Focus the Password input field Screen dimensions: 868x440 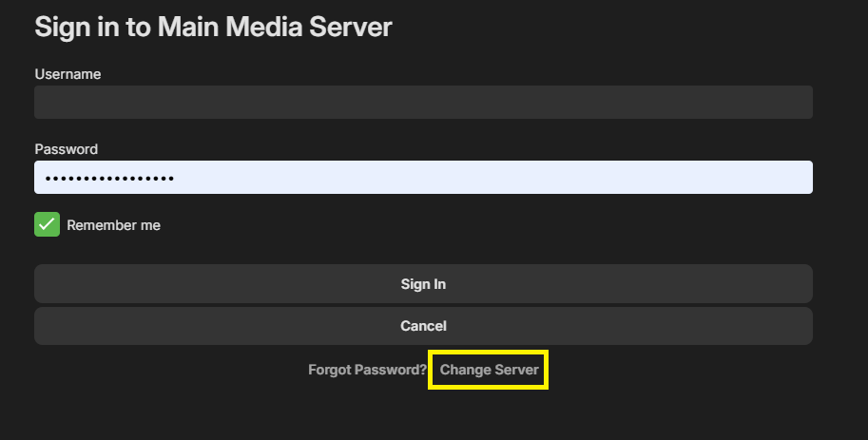pyautogui.click(x=423, y=178)
